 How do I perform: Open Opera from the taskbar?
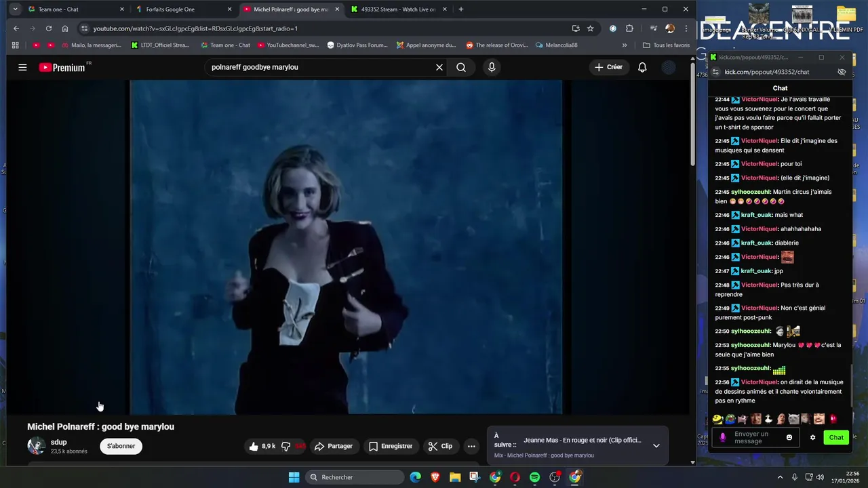click(x=515, y=477)
